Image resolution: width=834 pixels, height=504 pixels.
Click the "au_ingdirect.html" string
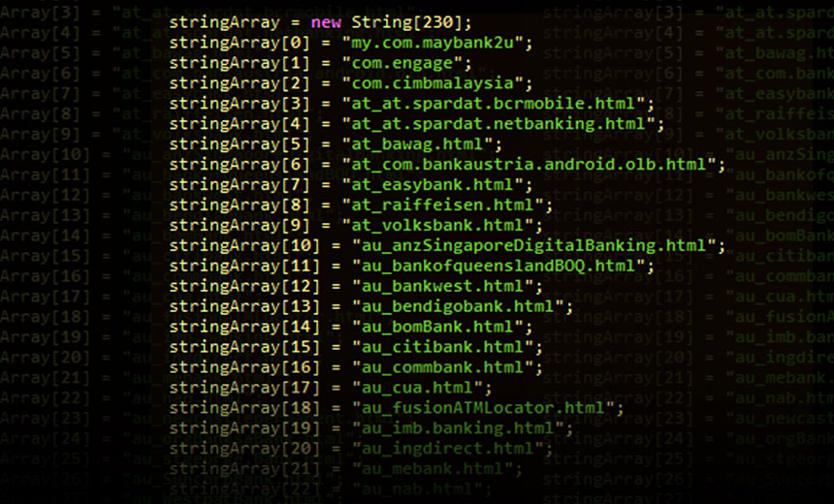click(x=448, y=449)
